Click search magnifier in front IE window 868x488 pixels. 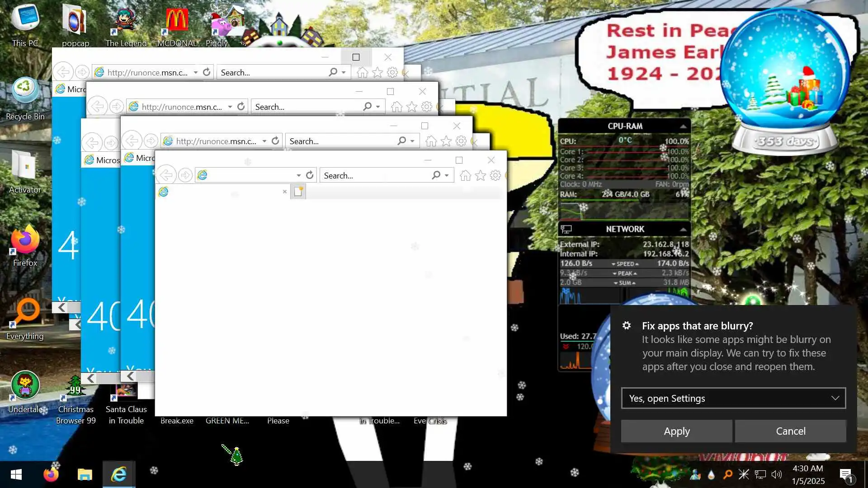click(x=436, y=175)
